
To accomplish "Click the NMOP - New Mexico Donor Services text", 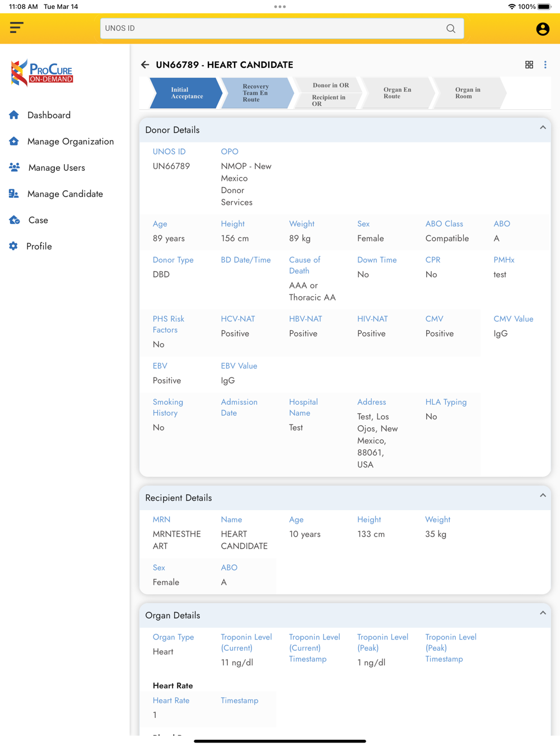I will 246,184.
